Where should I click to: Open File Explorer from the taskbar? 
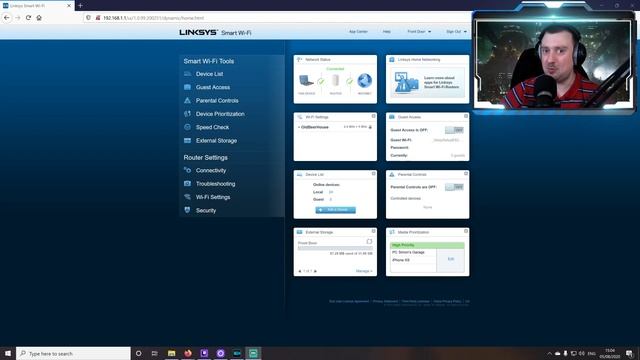(171, 353)
